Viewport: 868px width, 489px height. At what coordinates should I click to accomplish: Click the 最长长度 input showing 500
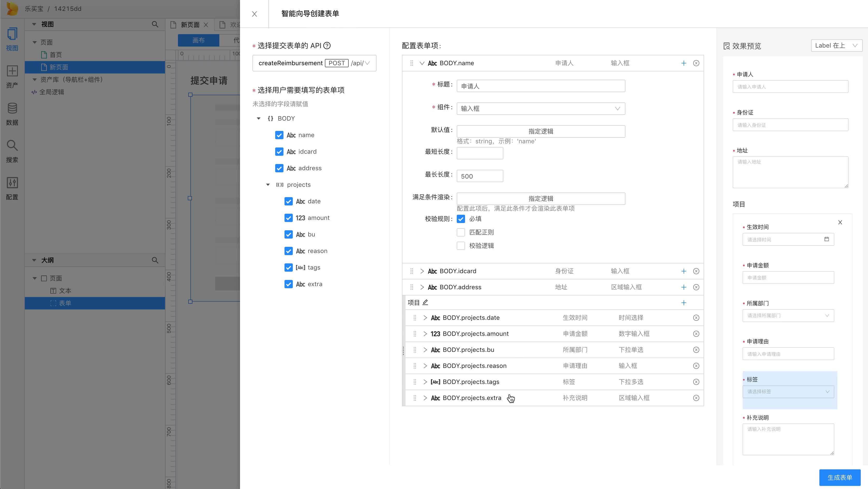480,176
